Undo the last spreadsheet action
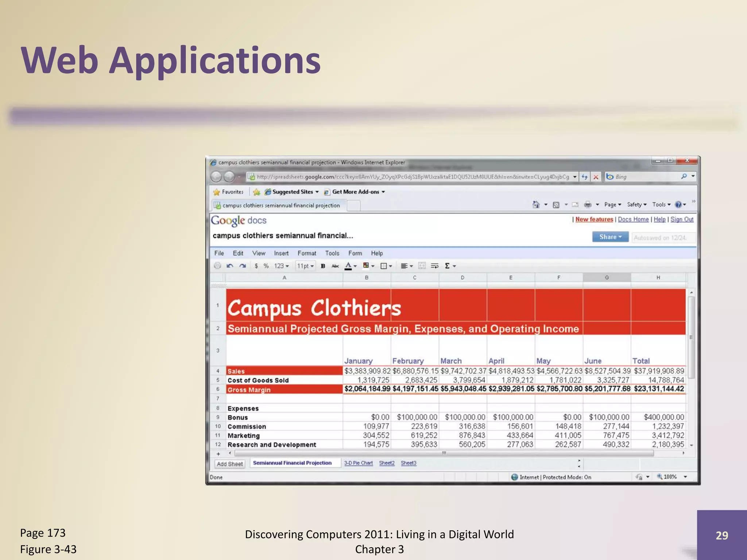This screenshot has width=747, height=560. pos(230,266)
